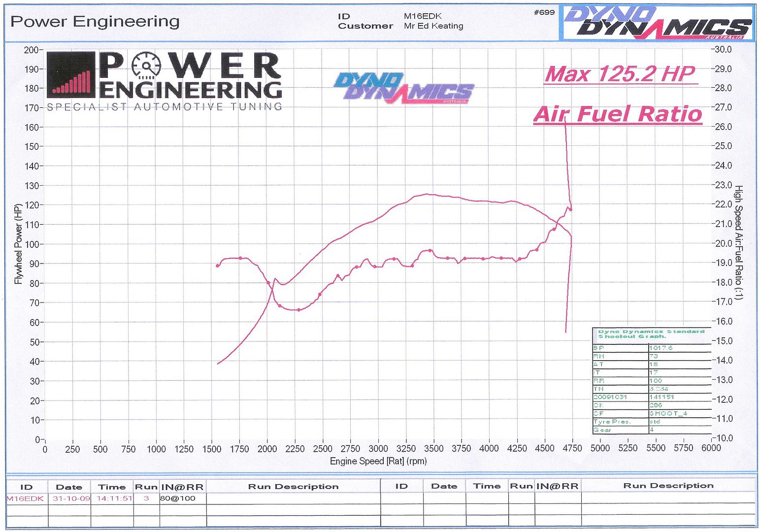
Task: Click the IT value '17' in info box
Action: (x=653, y=372)
